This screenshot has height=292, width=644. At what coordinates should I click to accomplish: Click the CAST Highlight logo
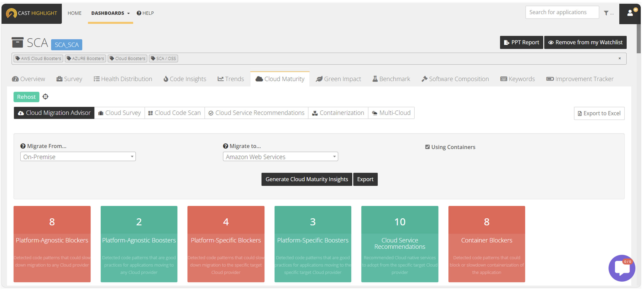31,13
